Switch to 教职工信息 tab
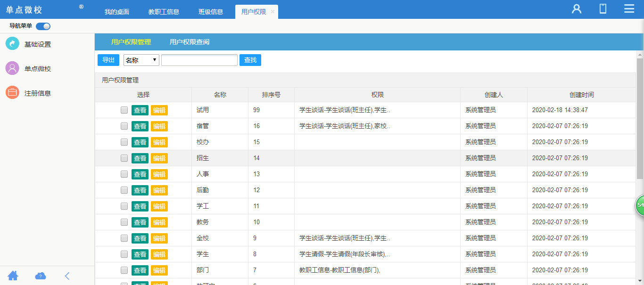The image size is (644, 285). [164, 12]
